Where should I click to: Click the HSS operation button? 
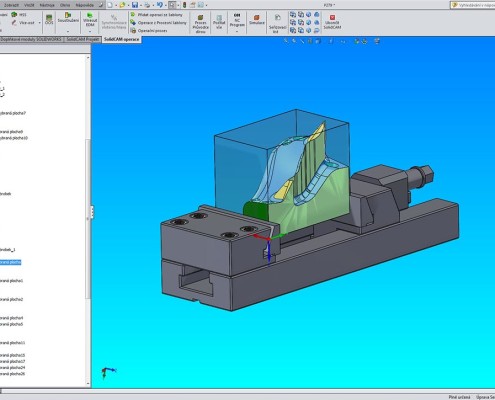pyautogui.click(x=19, y=15)
